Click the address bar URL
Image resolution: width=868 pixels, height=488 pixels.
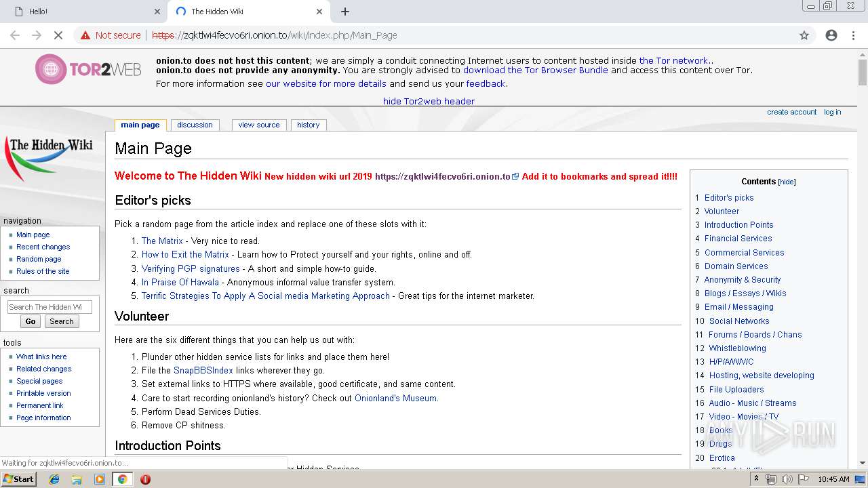[275, 35]
